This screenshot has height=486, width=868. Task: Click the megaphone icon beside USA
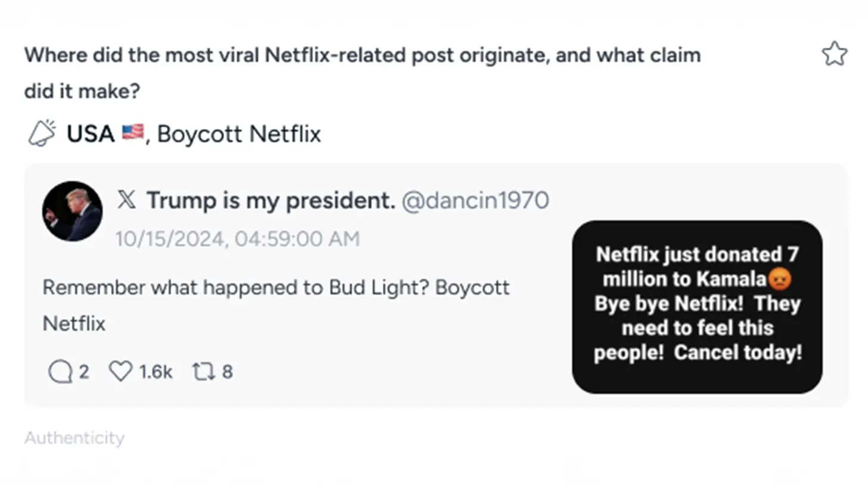[x=42, y=133]
